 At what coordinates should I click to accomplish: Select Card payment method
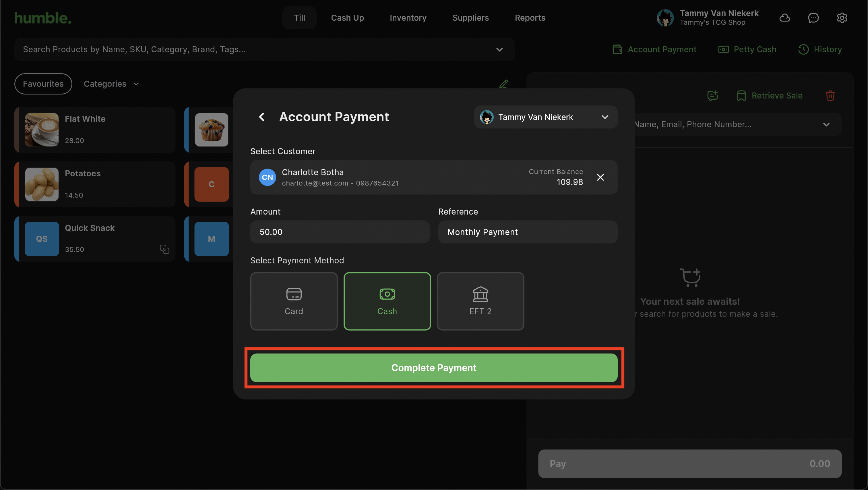coord(293,301)
